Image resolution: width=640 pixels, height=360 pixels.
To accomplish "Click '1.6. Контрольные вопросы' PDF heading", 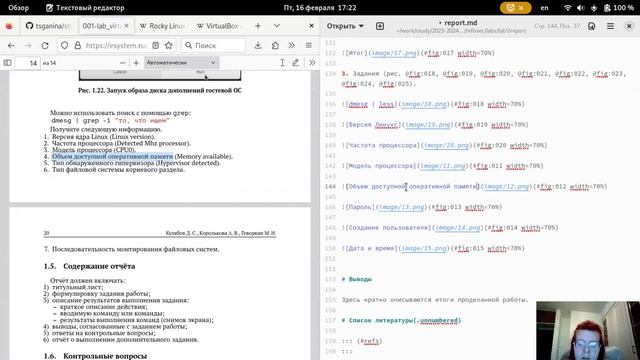I will pos(95,356).
